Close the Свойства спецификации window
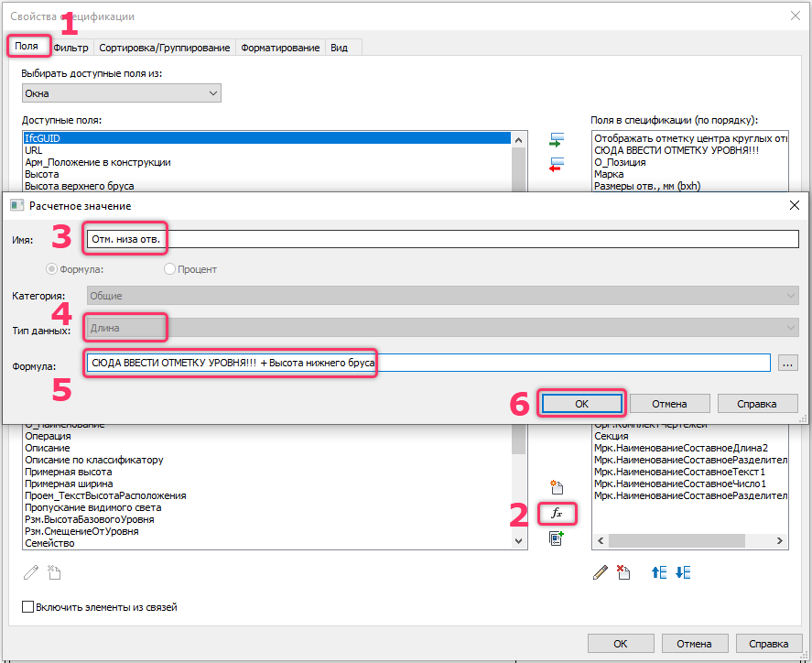The height and width of the screenshot is (663, 812). tap(796, 16)
